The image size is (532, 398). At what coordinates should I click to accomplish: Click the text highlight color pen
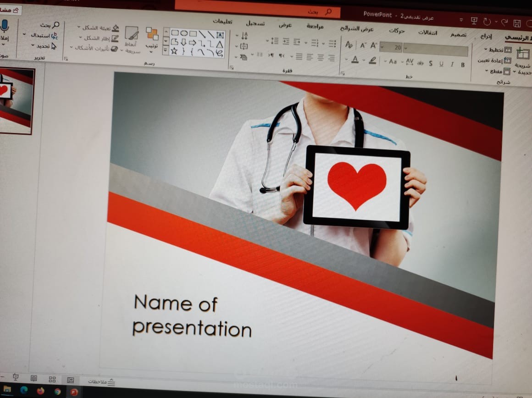click(x=372, y=61)
